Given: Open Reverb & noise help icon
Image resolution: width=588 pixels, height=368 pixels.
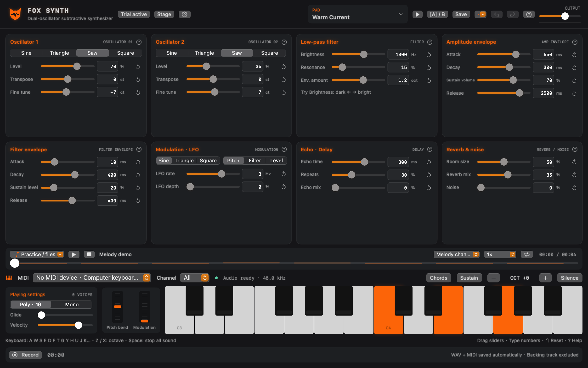Looking at the screenshot, I should (575, 149).
